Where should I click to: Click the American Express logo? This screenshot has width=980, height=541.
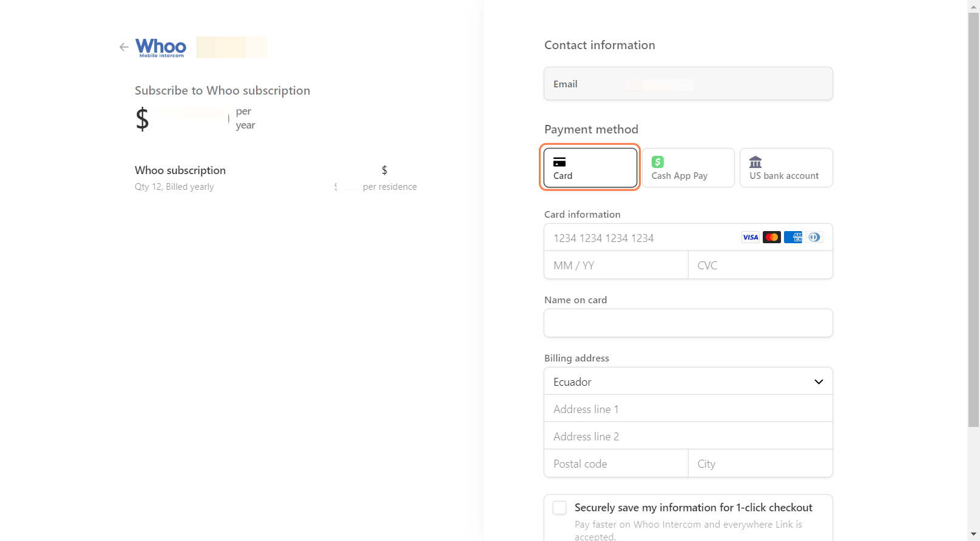tap(793, 237)
